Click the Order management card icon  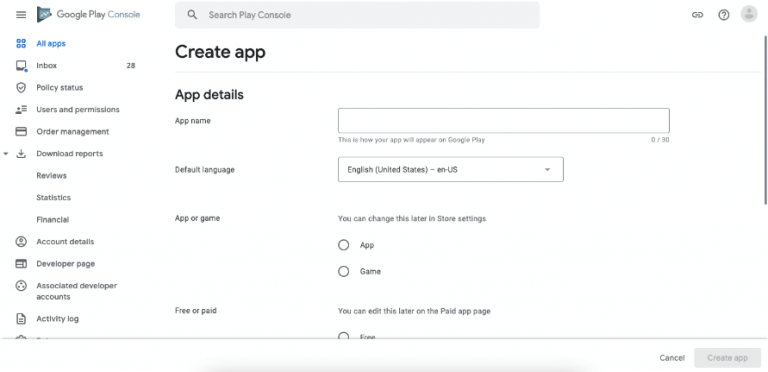[x=21, y=132]
